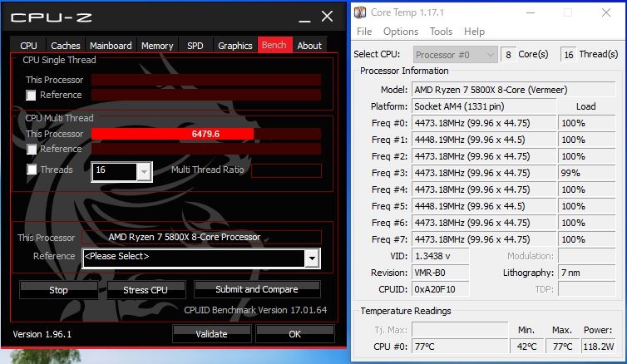Click the Tj. Max empty field
Viewport: 627px width, 364px height.
[460, 330]
